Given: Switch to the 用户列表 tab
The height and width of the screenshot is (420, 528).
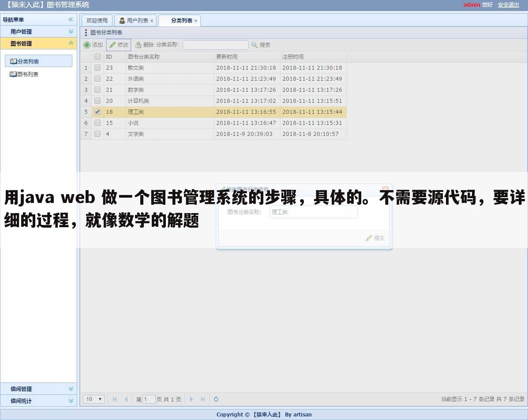Looking at the screenshot, I should click(x=135, y=20).
